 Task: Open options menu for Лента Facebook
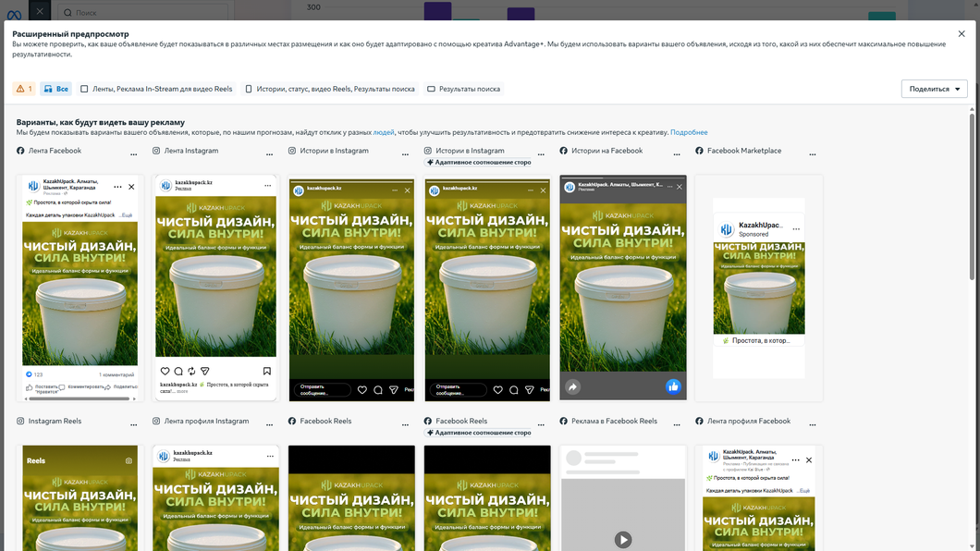pyautogui.click(x=134, y=154)
